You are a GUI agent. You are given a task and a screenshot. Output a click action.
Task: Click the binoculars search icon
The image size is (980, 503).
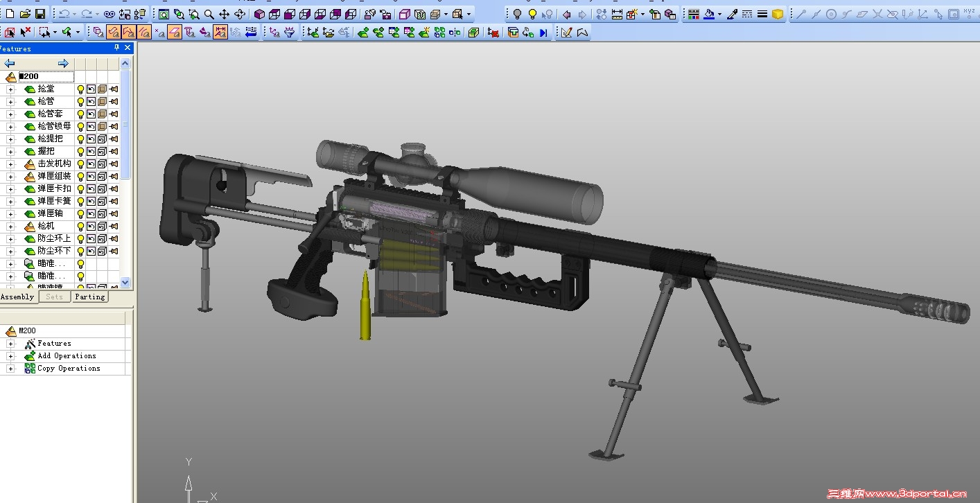pos(110,14)
